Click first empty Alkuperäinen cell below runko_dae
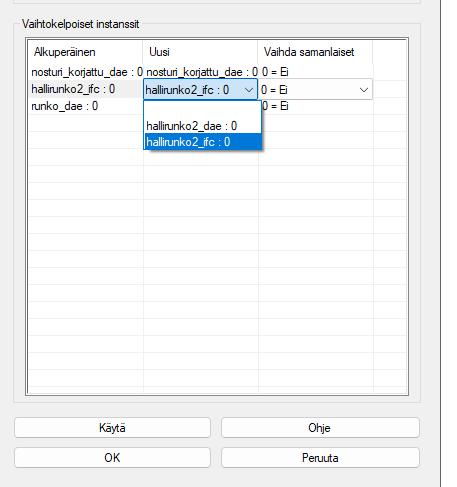Image resolution: width=457 pixels, height=487 pixels. point(86,123)
